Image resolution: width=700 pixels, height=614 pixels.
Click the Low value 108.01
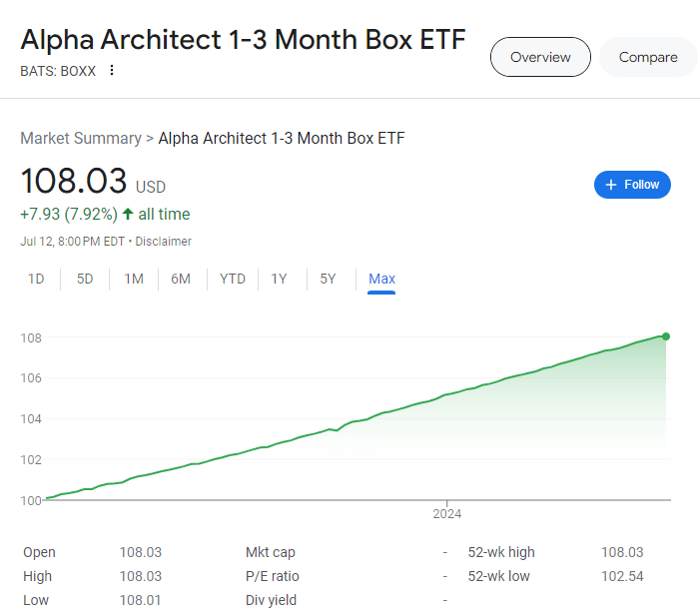(x=140, y=600)
